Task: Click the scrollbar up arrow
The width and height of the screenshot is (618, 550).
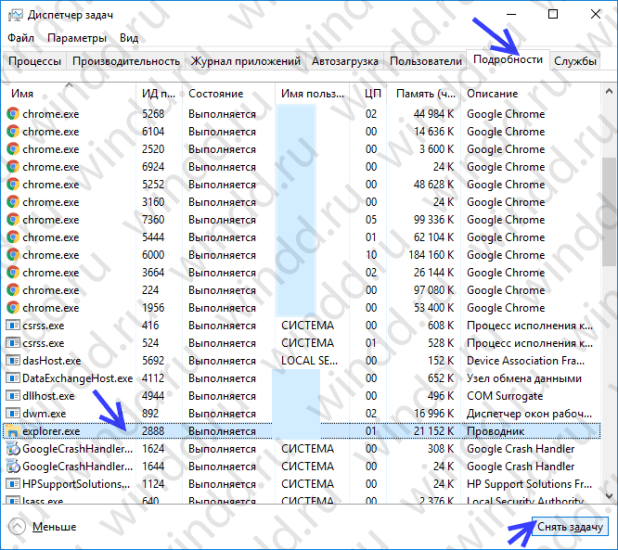Action: (609, 91)
